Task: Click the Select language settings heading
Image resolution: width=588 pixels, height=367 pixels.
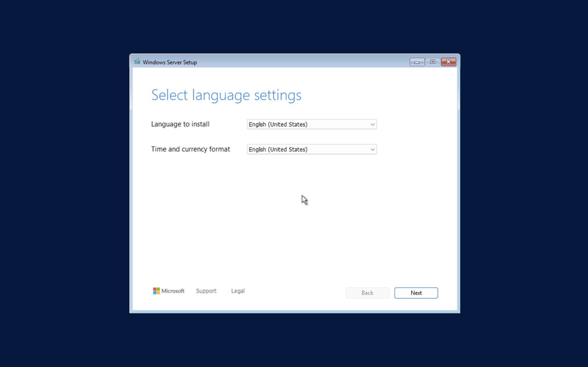Action: click(226, 95)
